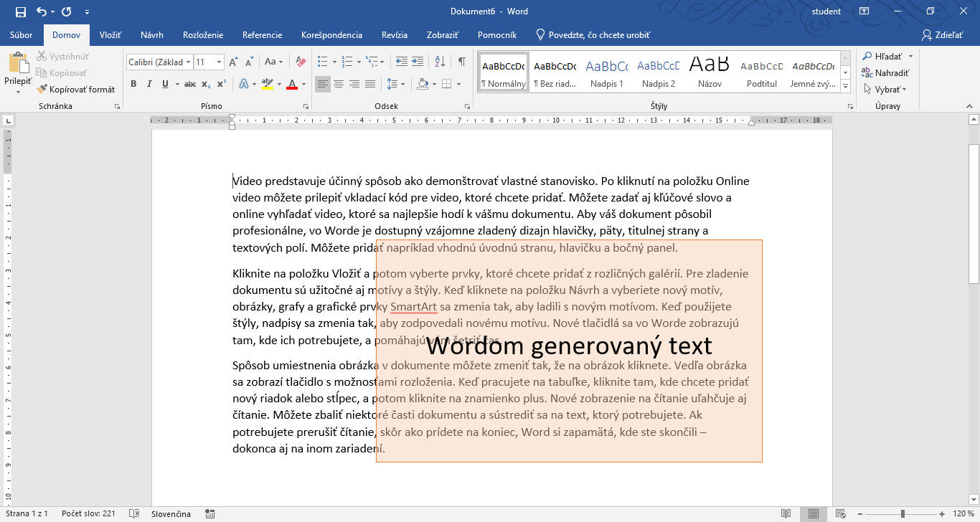Click the Povedzte, čo chcete urobiť box
The height and width of the screenshot is (522, 980).
594,35
